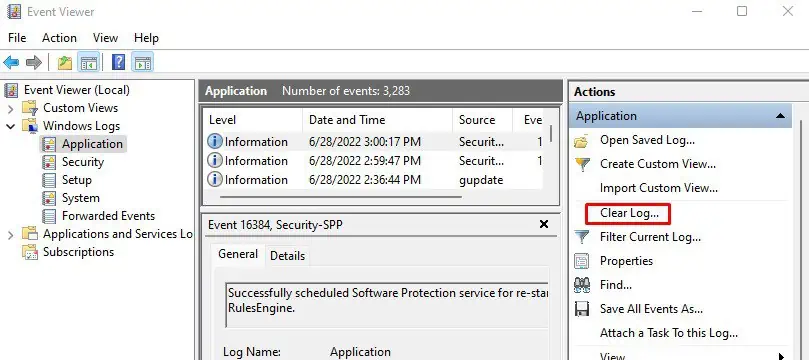Viewport: 809px width, 360px height.
Task: Select the 6/28/2022 2:59:47 PM event row
Action: click(373, 161)
